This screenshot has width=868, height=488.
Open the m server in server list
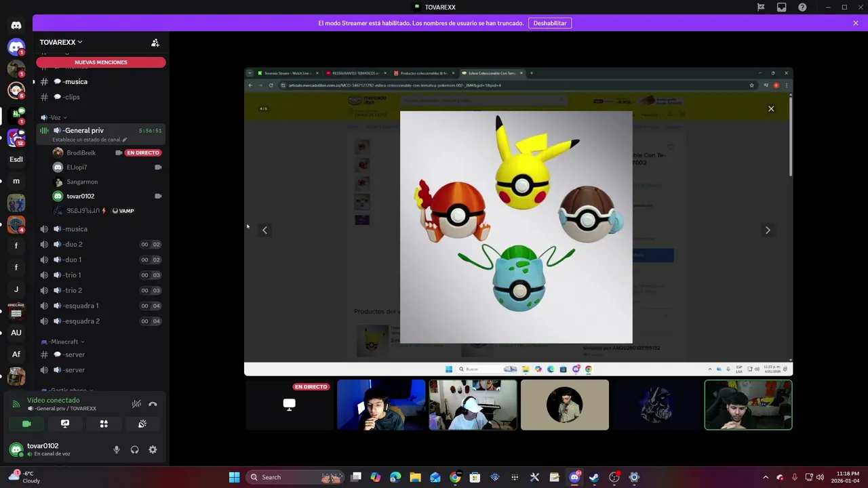tap(16, 181)
